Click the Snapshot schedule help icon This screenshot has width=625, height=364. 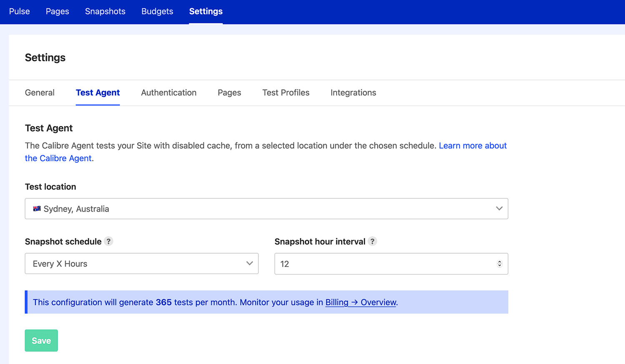pyautogui.click(x=108, y=241)
